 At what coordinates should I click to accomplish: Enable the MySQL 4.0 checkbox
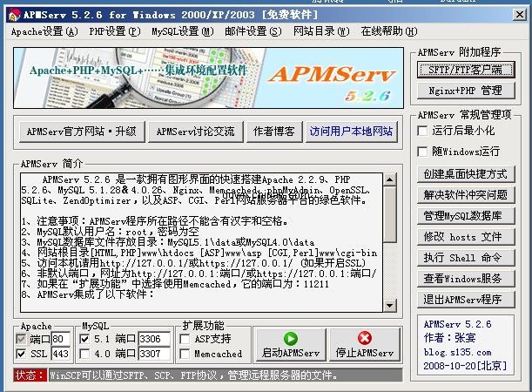(84, 354)
